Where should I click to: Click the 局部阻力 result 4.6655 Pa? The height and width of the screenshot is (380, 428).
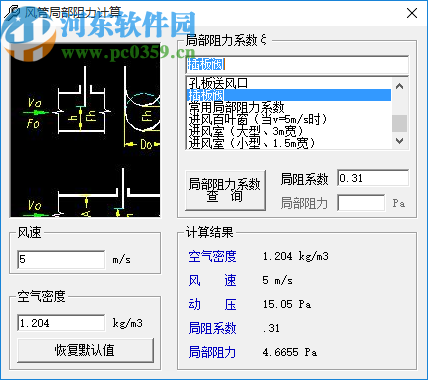tap(289, 352)
